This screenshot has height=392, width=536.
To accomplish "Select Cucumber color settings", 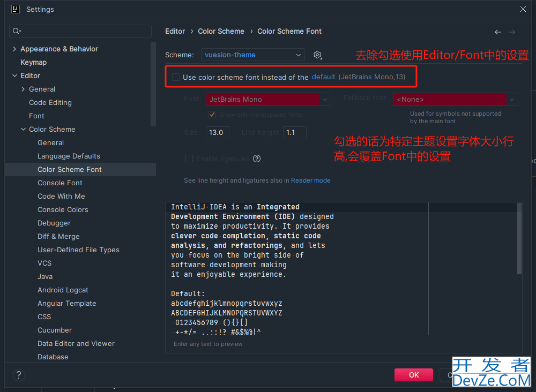I will (55, 330).
